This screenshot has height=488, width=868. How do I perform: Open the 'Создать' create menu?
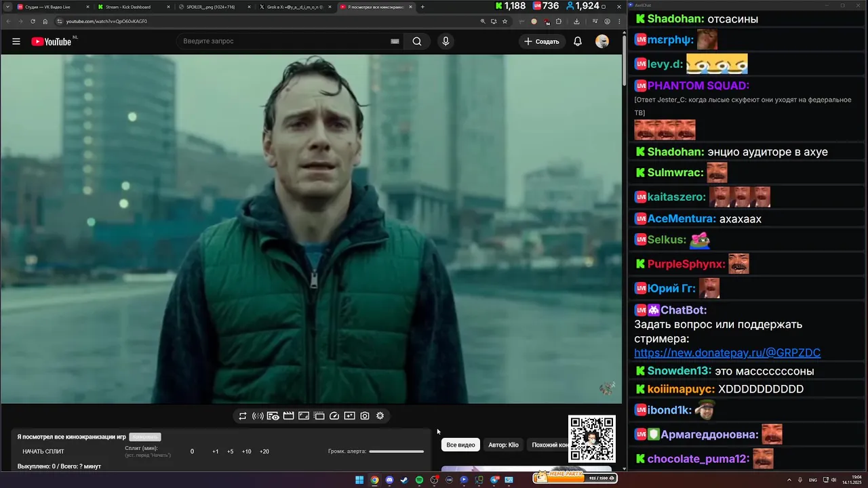coord(541,41)
